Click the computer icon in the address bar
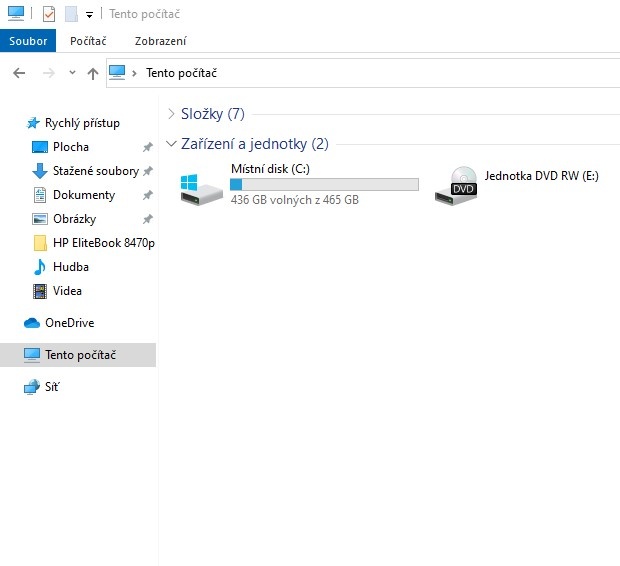 tap(117, 72)
